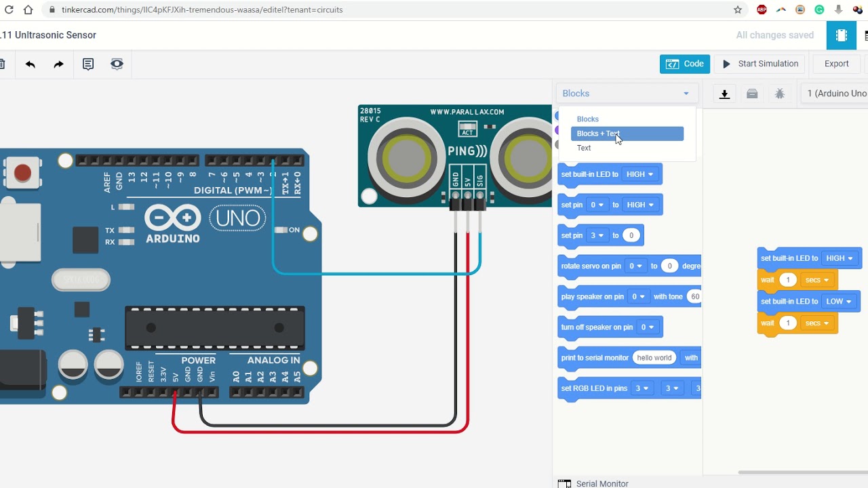Open HIGH dropdown on palette built-in LED block

639,174
